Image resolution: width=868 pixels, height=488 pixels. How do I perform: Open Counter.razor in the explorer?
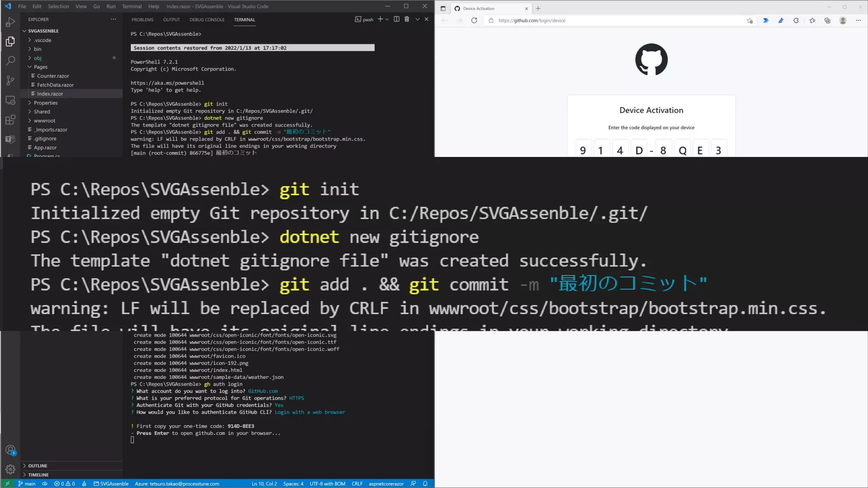click(53, 76)
